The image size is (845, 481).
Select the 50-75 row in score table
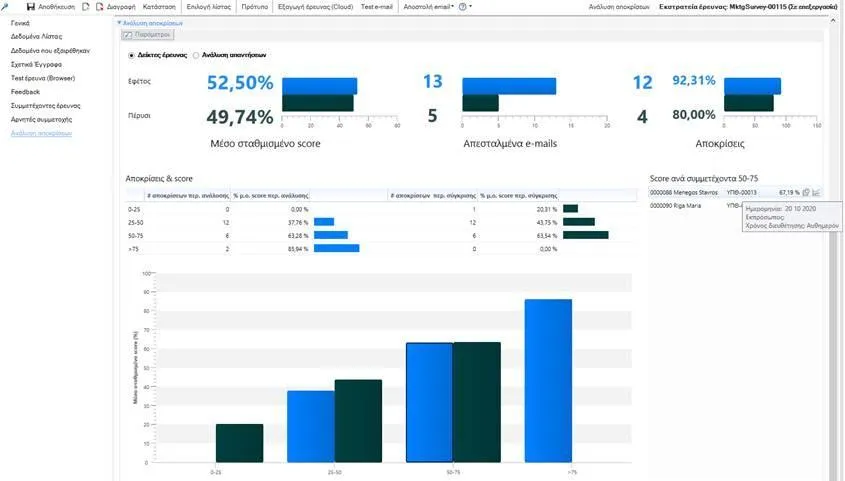coord(381,236)
